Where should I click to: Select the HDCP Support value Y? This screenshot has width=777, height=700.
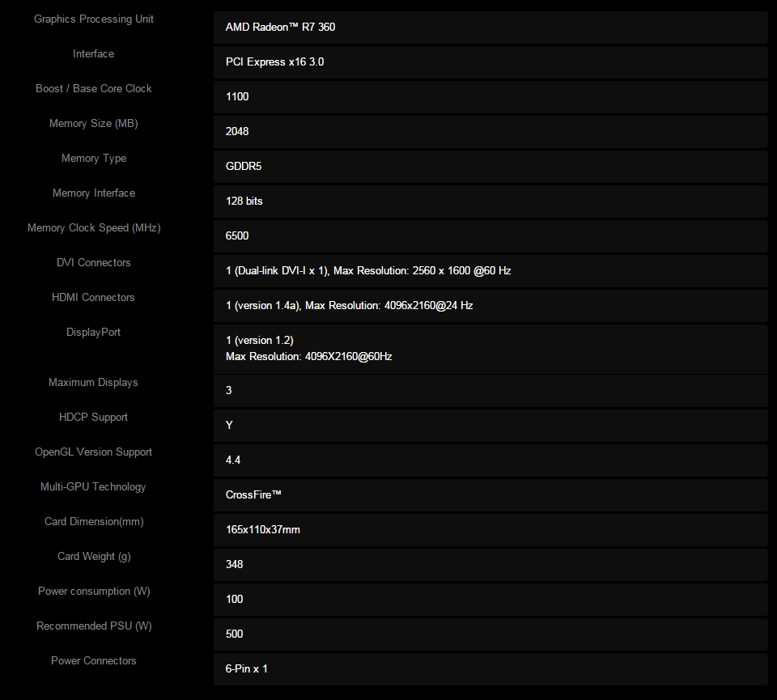click(x=229, y=425)
